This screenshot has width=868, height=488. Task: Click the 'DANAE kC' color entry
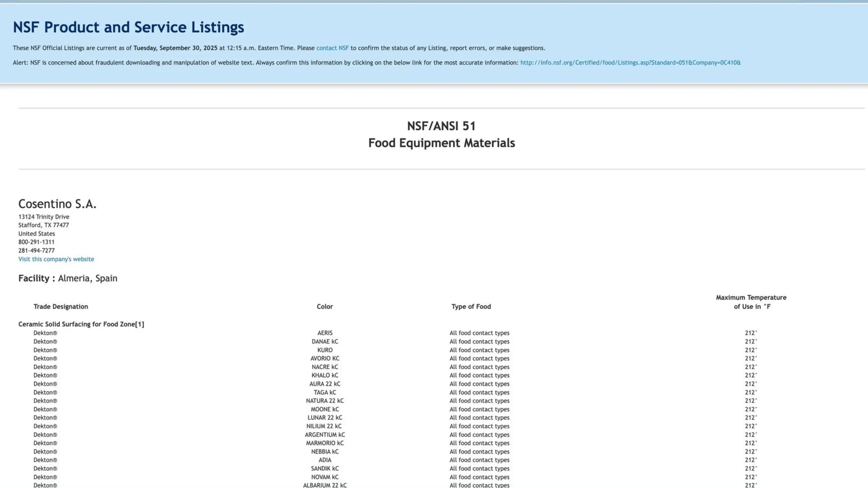[325, 342]
